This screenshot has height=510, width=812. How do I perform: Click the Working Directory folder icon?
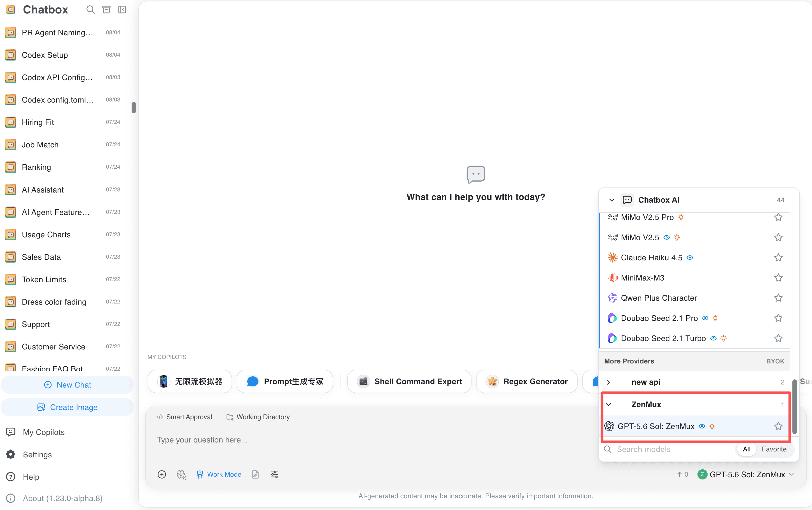pyautogui.click(x=230, y=417)
